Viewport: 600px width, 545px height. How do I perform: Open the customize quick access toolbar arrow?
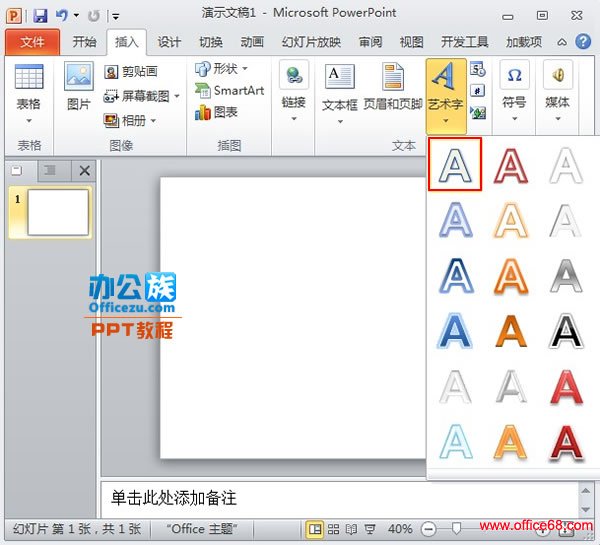coord(116,16)
